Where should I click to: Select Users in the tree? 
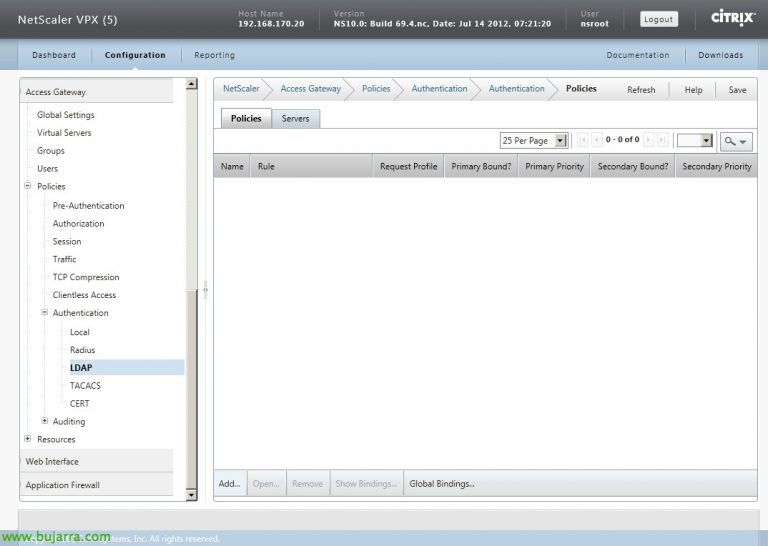click(48, 168)
